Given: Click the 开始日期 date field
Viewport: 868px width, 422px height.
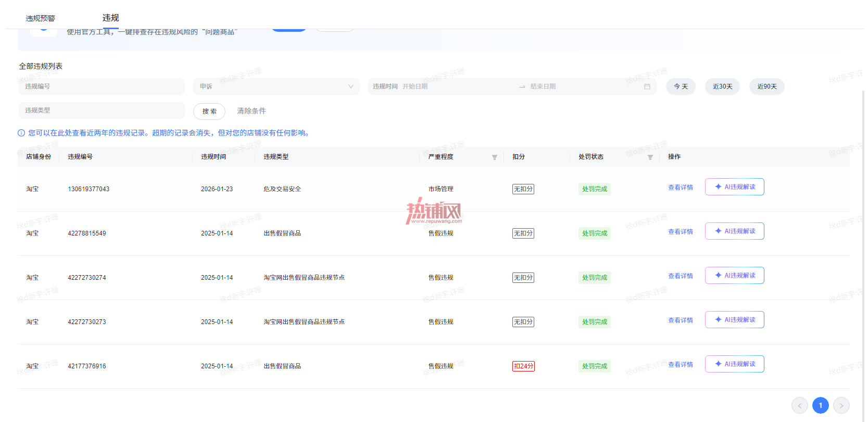Looking at the screenshot, I should (x=415, y=86).
